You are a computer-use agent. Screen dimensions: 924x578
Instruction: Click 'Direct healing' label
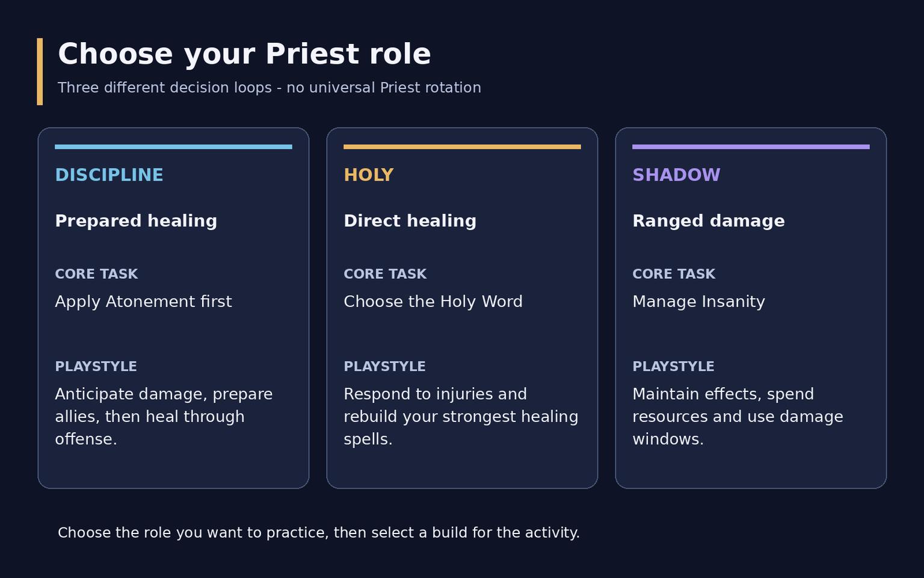410,221
